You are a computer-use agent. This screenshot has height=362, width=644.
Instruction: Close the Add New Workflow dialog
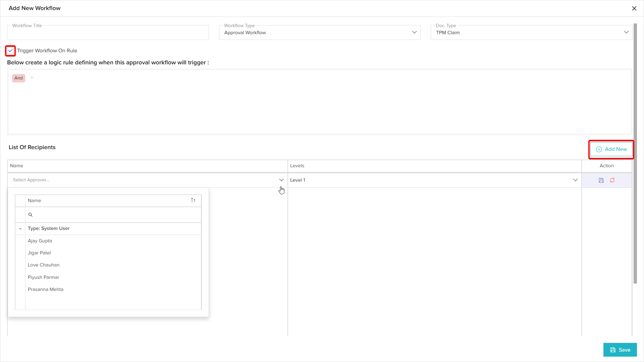pyautogui.click(x=634, y=8)
